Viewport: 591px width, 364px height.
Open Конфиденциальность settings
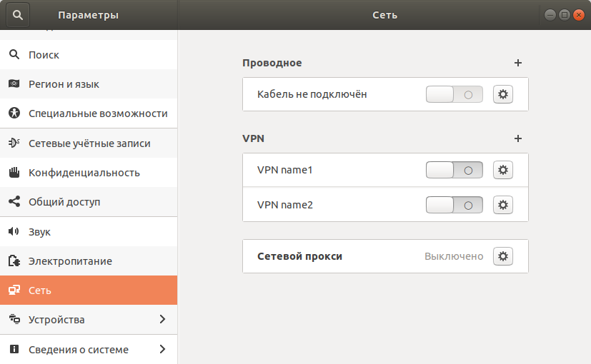pyautogui.click(x=84, y=173)
